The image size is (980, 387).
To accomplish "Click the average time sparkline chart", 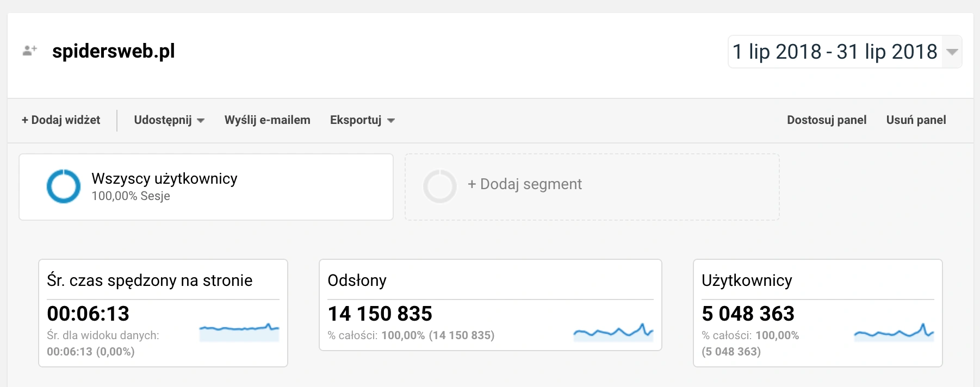I will [239, 332].
